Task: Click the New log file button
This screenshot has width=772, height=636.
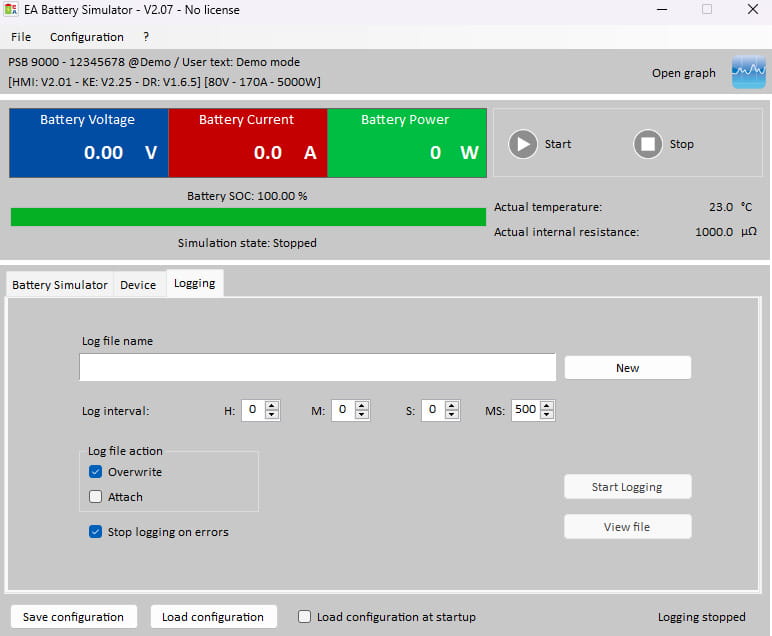Action: tap(627, 368)
